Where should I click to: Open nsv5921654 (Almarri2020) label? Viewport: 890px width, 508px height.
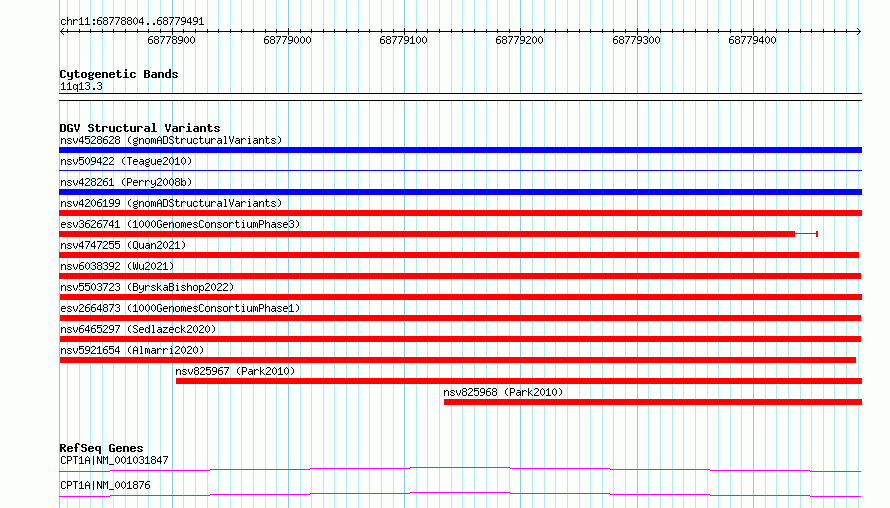(132, 350)
